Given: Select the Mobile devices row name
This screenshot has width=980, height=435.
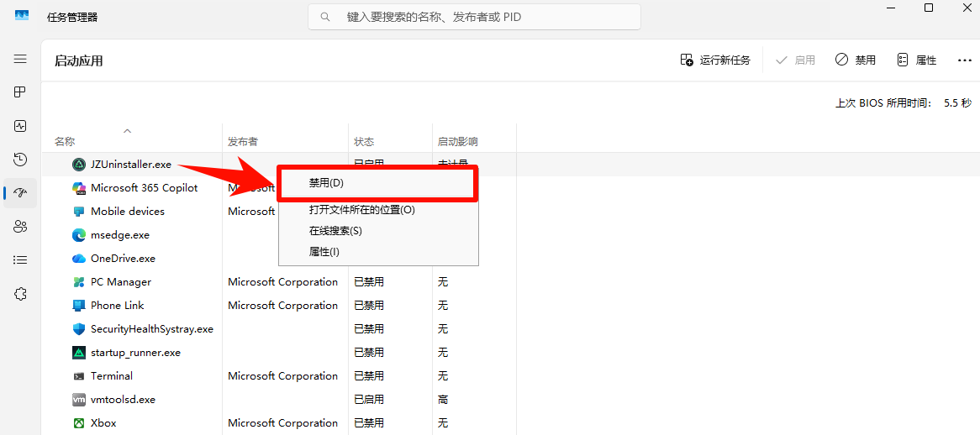Looking at the screenshot, I should click(128, 212).
